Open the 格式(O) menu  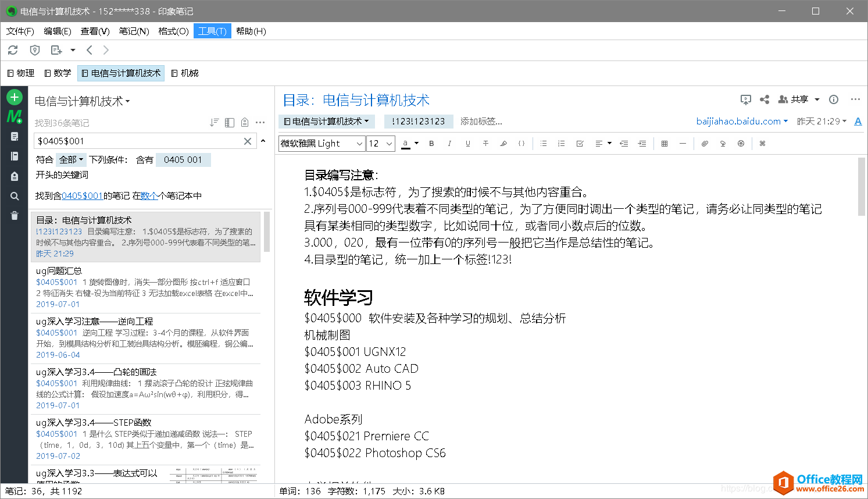pos(174,31)
